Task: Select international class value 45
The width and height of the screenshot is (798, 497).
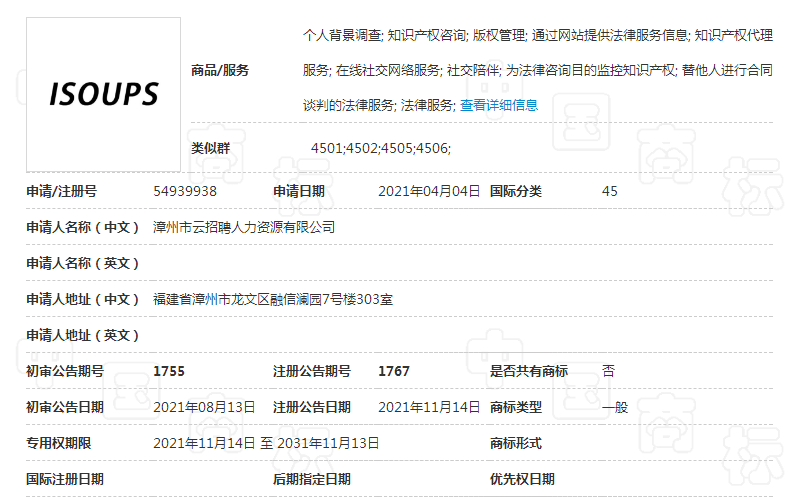Action: pos(610,191)
